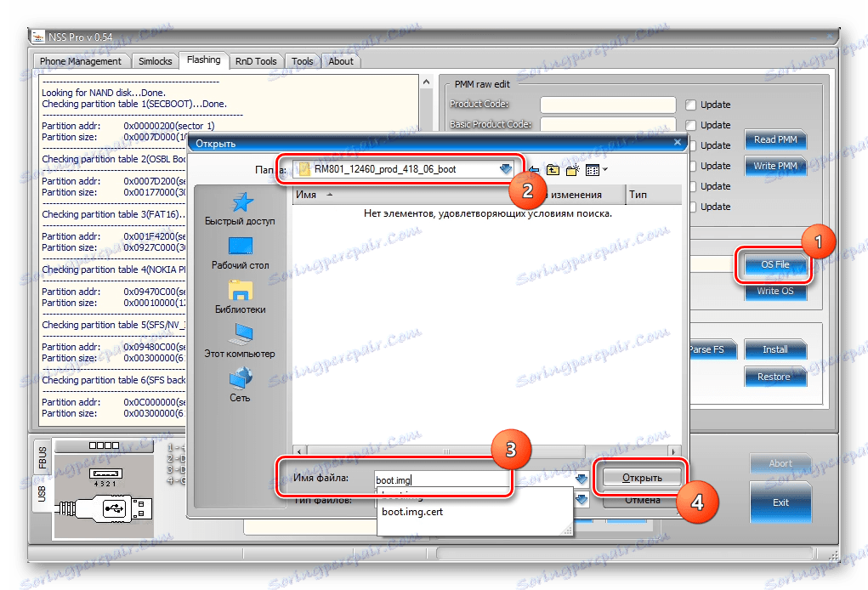The height and width of the screenshot is (590, 868).
Task: Click the log panel scroll up arrow
Action: click(426, 82)
